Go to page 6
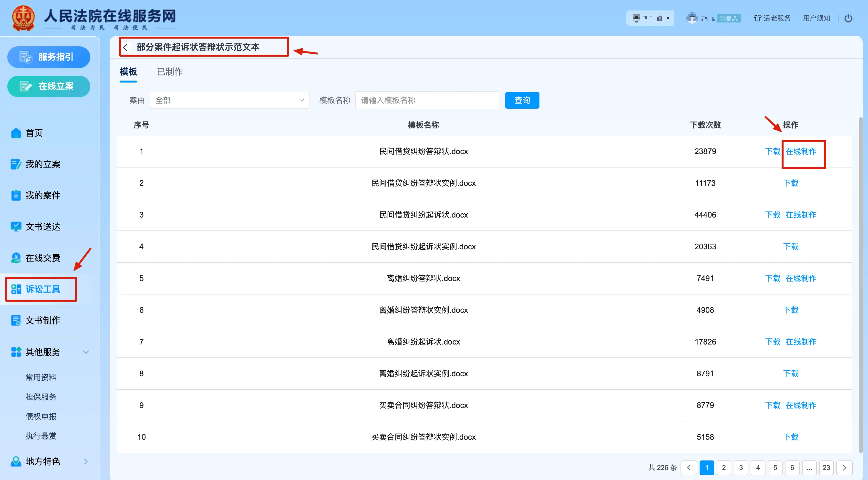The height and width of the screenshot is (480, 868). [x=792, y=468]
